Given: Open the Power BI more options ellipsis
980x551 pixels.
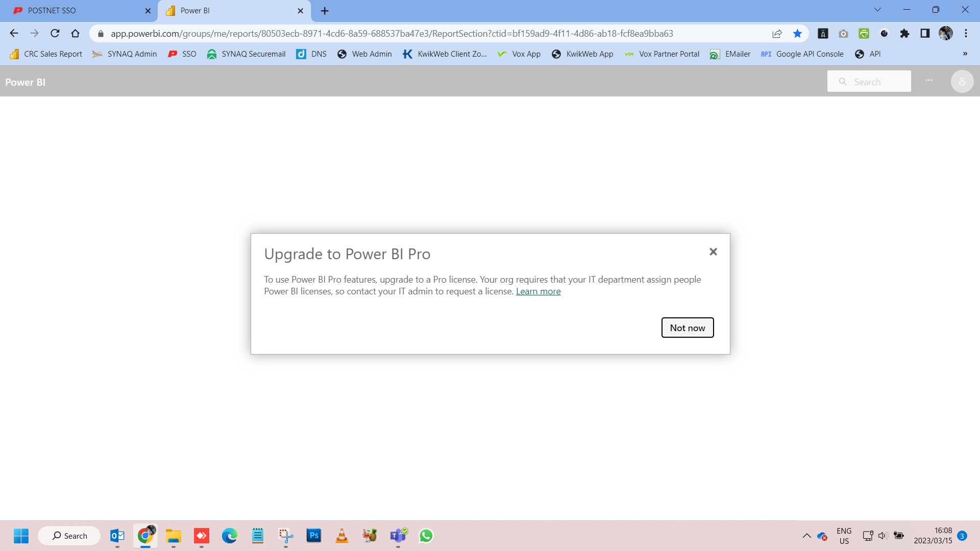Looking at the screenshot, I should click(x=929, y=81).
